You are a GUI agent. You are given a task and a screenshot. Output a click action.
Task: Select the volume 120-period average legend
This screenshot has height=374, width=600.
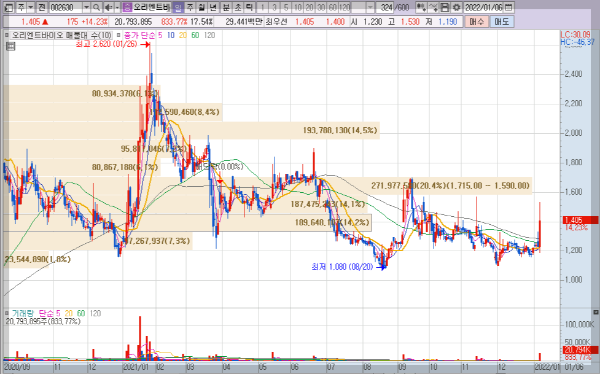point(95,313)
